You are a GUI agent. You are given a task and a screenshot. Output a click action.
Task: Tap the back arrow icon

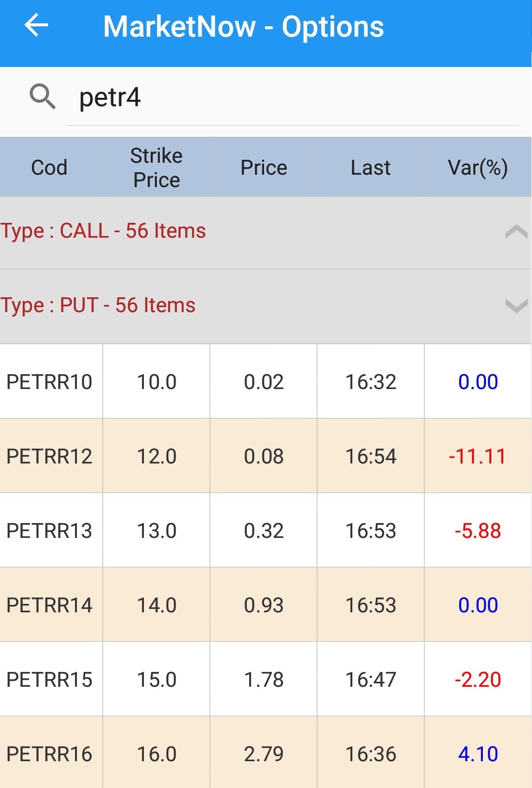[36, 25]
